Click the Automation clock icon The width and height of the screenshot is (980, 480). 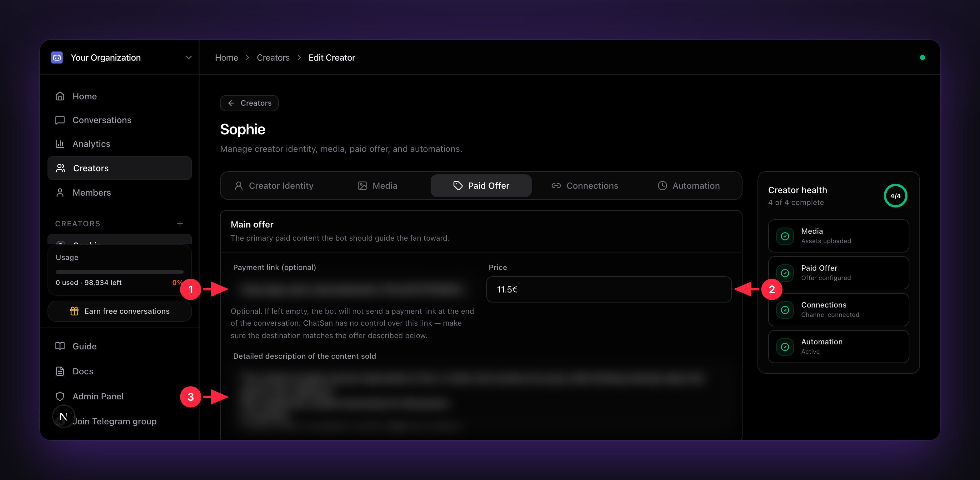pyautogui.click(x=662, y=186)
